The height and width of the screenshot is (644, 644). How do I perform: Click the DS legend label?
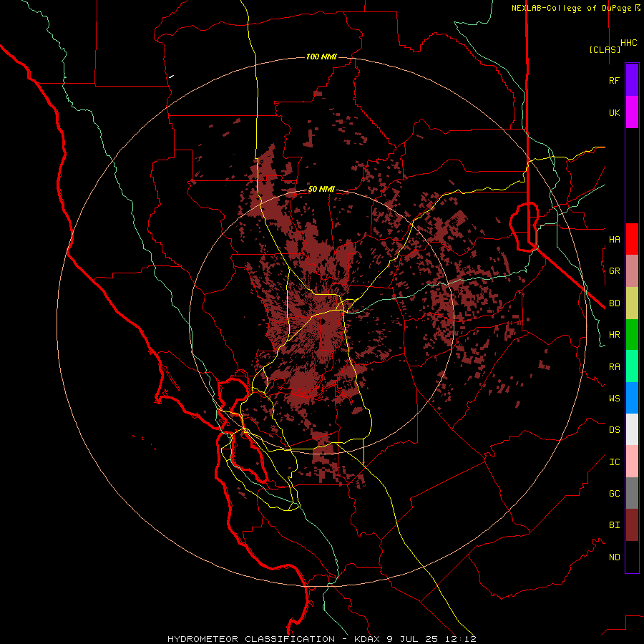615,430
